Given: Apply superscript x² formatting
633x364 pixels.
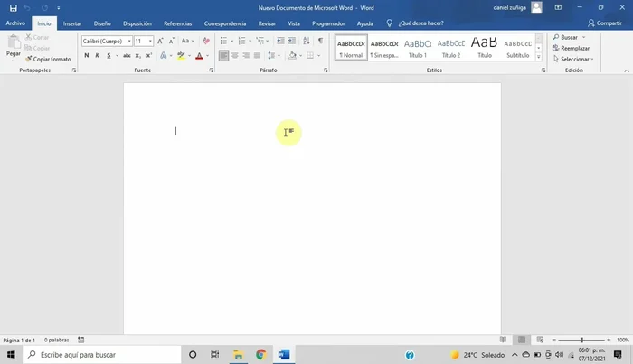Looking at the screenshot, I should pos(149,56).
